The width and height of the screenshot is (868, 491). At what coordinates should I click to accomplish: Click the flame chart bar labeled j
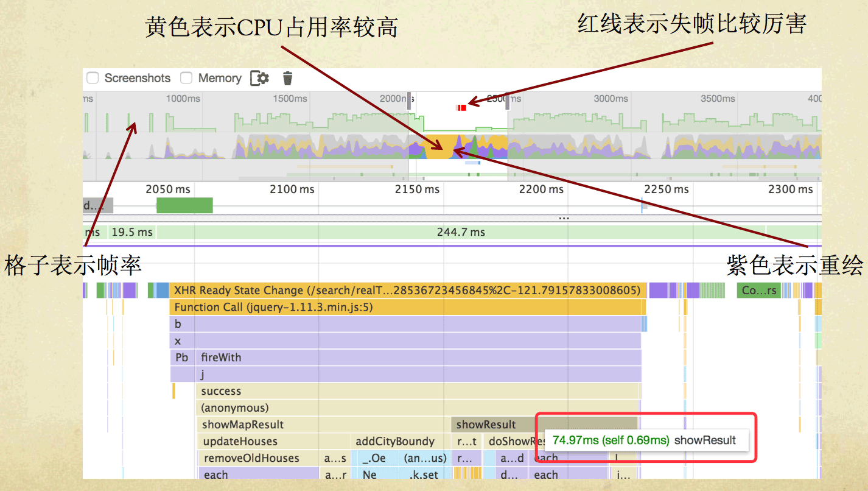pos(419,374)
